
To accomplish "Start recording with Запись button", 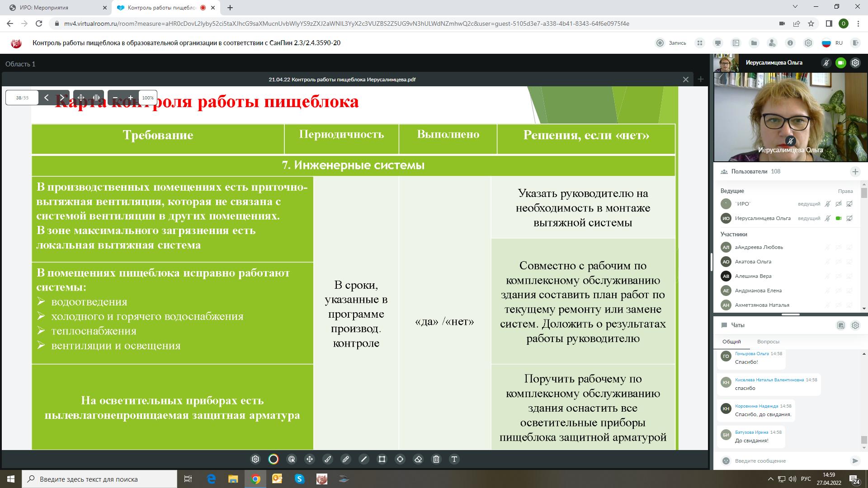I will 671,43.
